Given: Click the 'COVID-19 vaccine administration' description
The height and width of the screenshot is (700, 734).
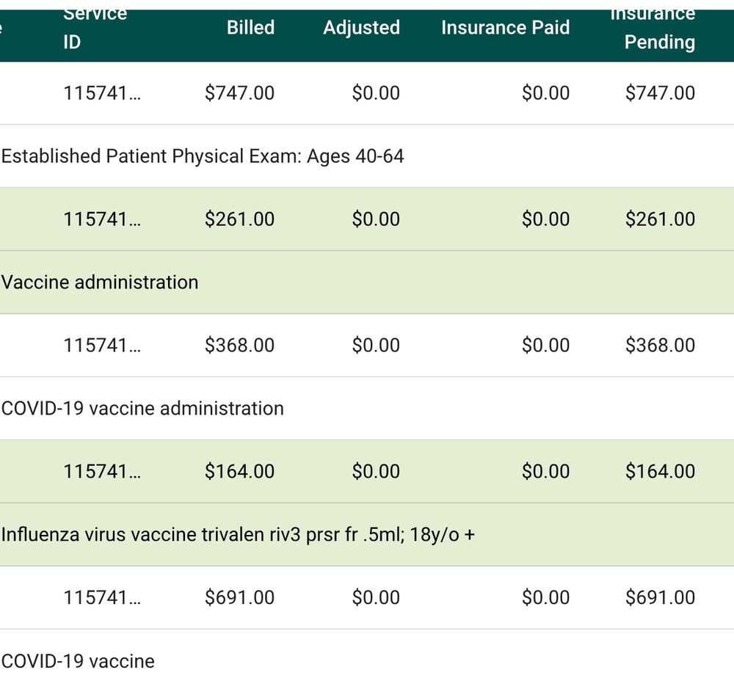Looking at the screenshot, I should coord(142,409).
